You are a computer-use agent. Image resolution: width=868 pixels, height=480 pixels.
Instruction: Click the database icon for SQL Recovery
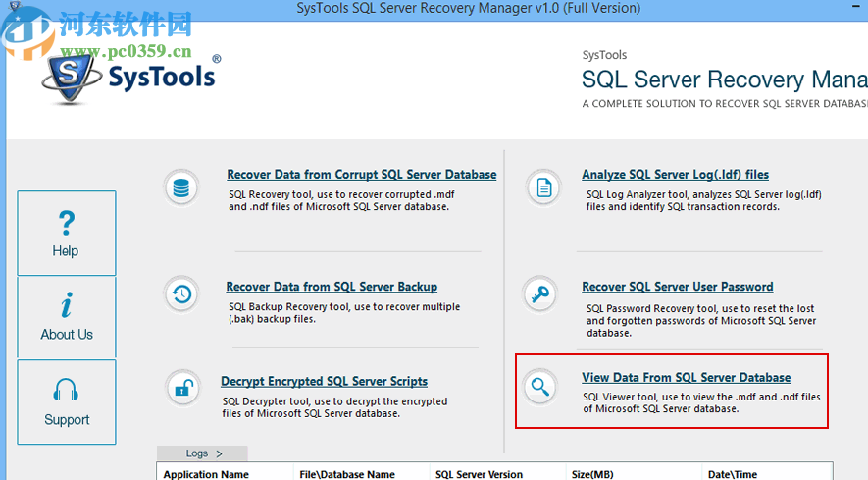[x=181, y=188]
